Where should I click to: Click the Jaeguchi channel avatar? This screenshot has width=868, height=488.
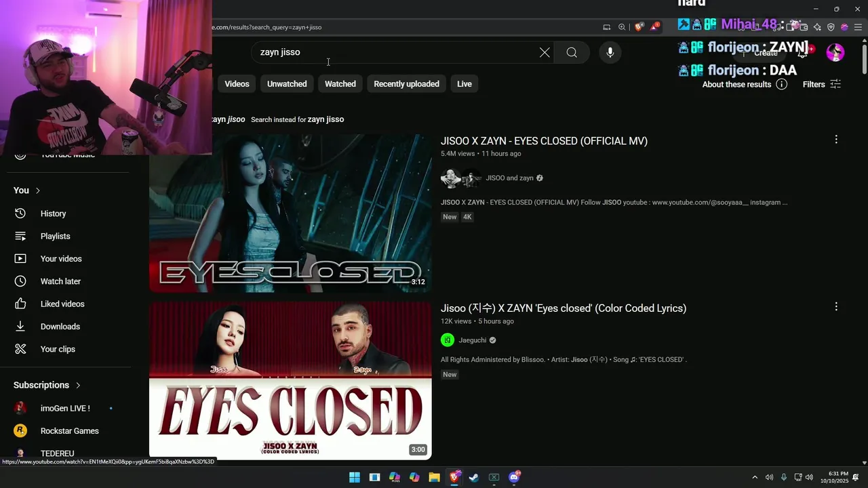pyautogui.click(x=448, y=340)
